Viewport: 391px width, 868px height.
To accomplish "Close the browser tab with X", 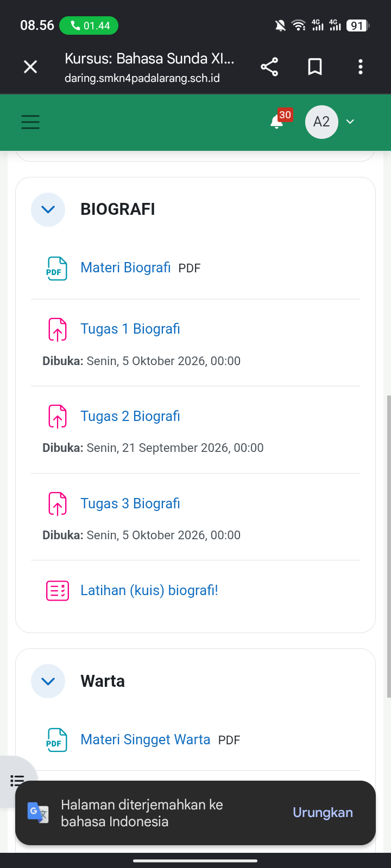I will click(31, 67).
